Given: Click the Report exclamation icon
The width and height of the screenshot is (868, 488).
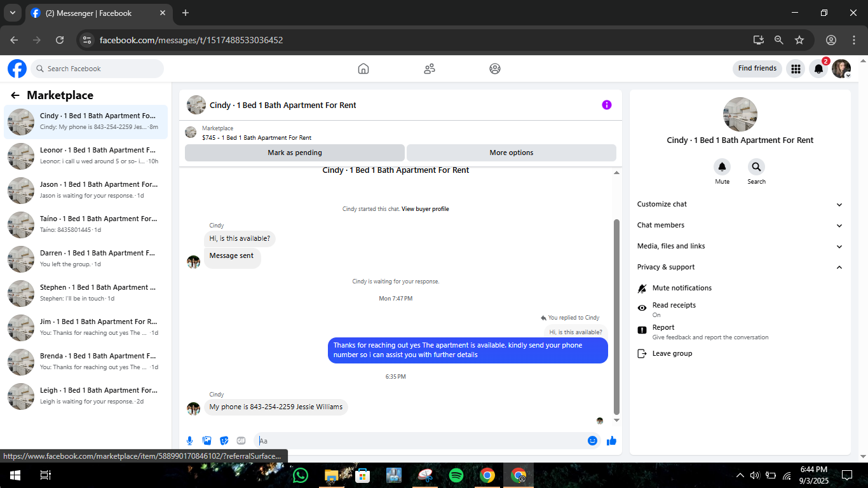Looking at the screenshot, I should click(642, 329).
